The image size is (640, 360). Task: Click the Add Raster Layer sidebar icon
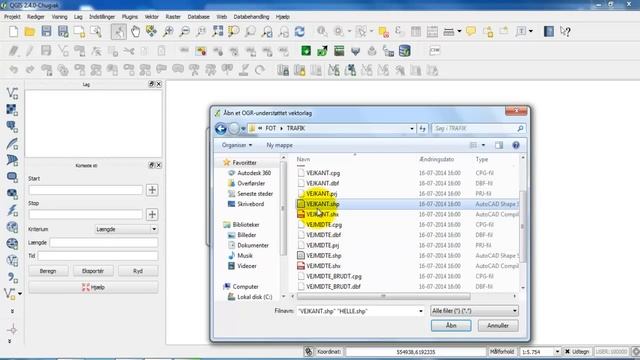point(12,110)
